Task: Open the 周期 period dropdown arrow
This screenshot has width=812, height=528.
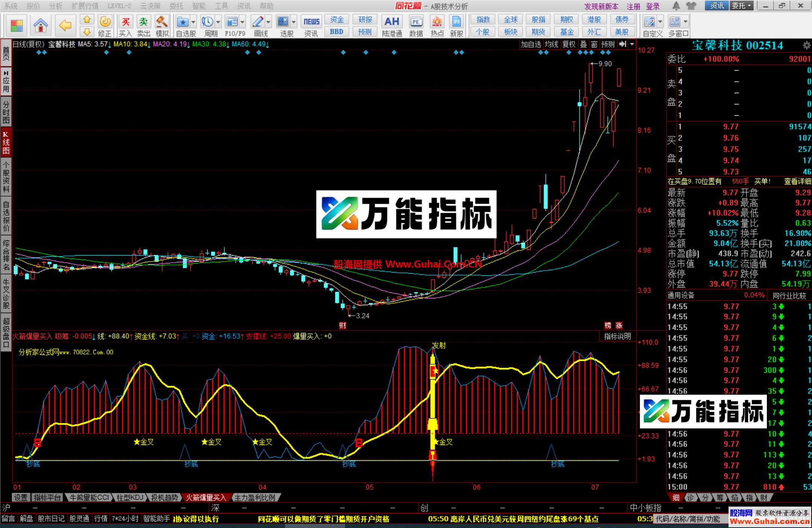Action: 217,22
